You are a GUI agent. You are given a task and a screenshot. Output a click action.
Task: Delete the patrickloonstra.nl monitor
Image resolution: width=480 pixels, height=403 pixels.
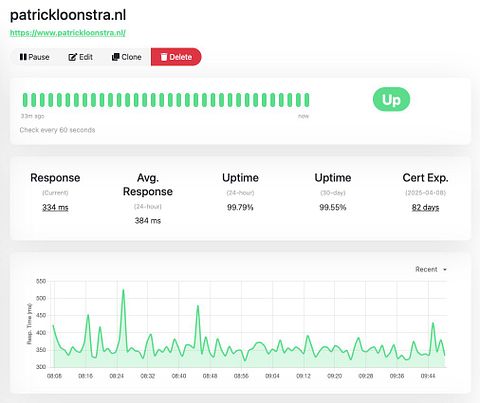176,57
